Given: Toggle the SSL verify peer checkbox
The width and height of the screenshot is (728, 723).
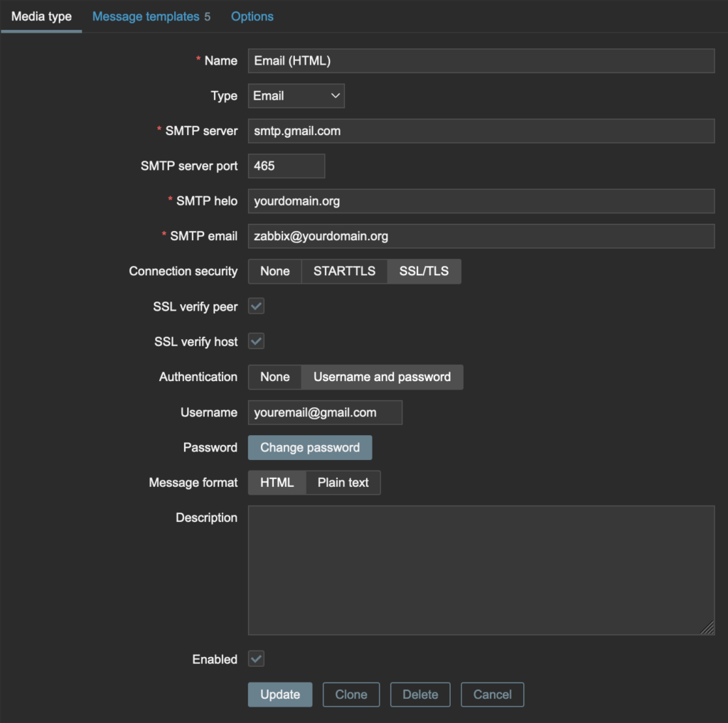Looking at the screenshot, I should 256,306.
